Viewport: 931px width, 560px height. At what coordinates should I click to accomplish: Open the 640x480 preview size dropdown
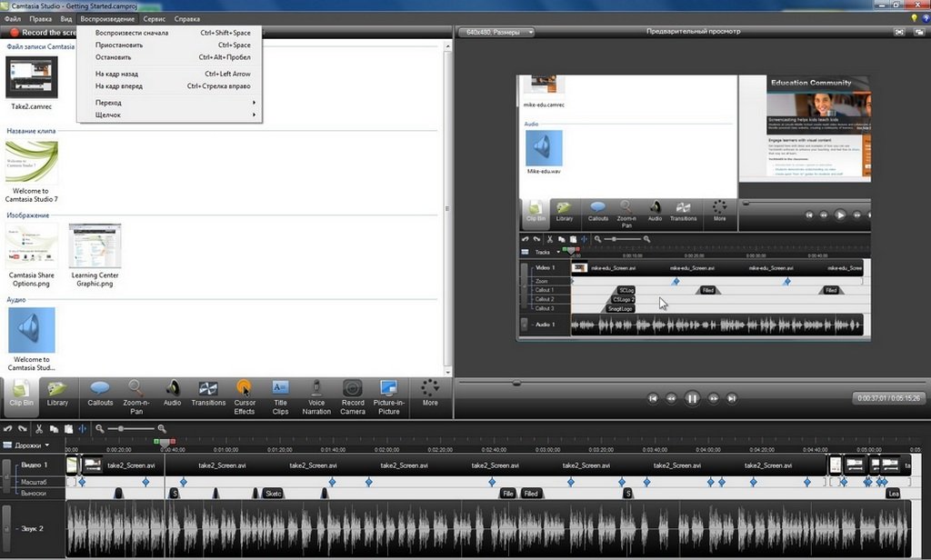(498, 32)
